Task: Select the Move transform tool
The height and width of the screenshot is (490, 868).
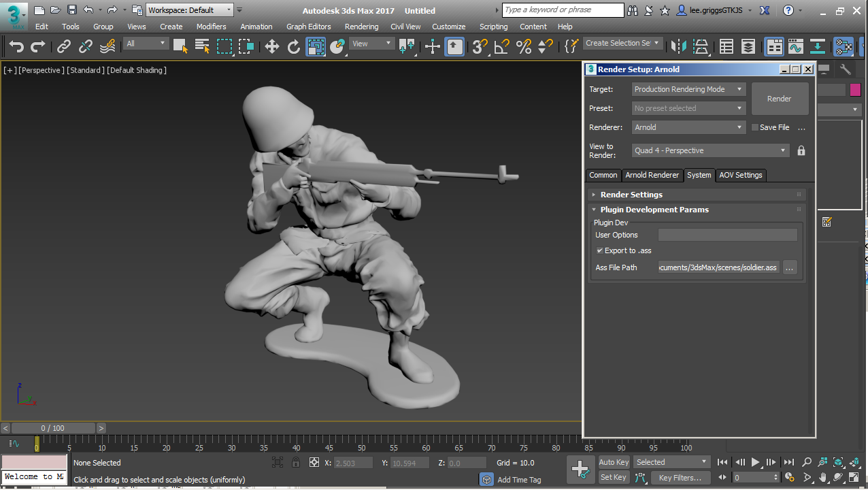Action: [x=272, y=46]
